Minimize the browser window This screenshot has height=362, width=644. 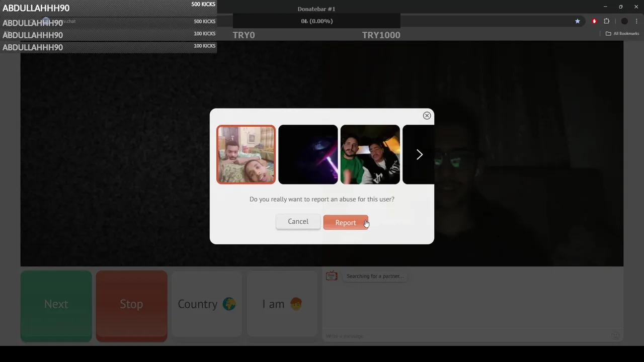(x=605, y=7)
